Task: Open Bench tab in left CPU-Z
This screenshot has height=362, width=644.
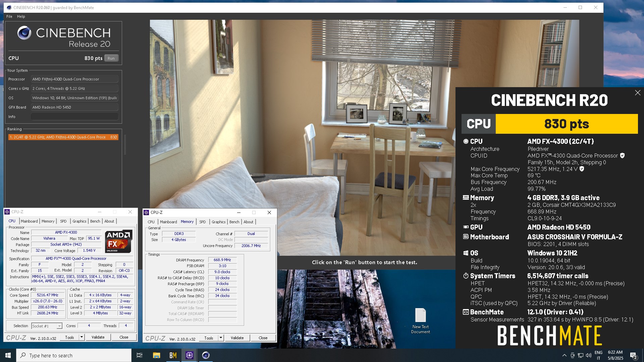Action: click(95, 221)
